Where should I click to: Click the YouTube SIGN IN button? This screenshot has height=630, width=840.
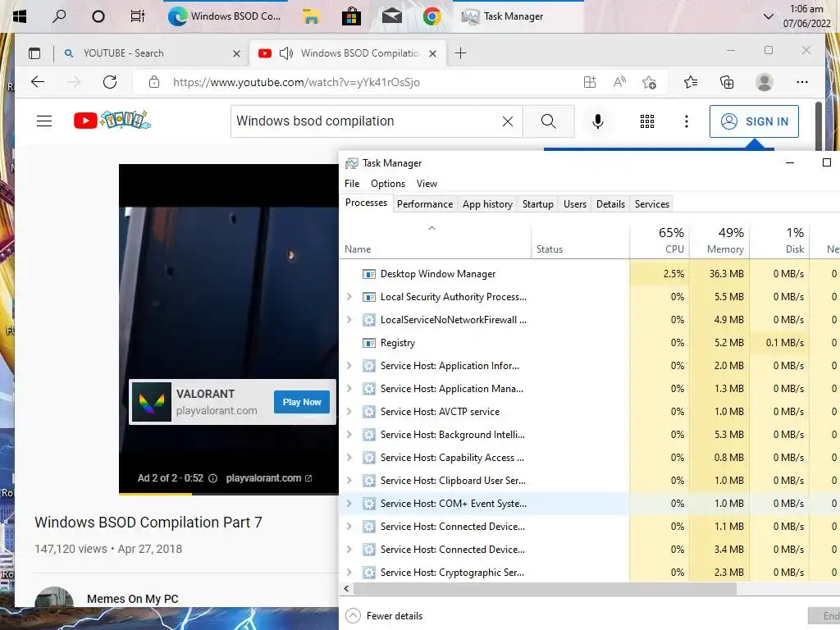pyautogui.click(x=754, y=121)
